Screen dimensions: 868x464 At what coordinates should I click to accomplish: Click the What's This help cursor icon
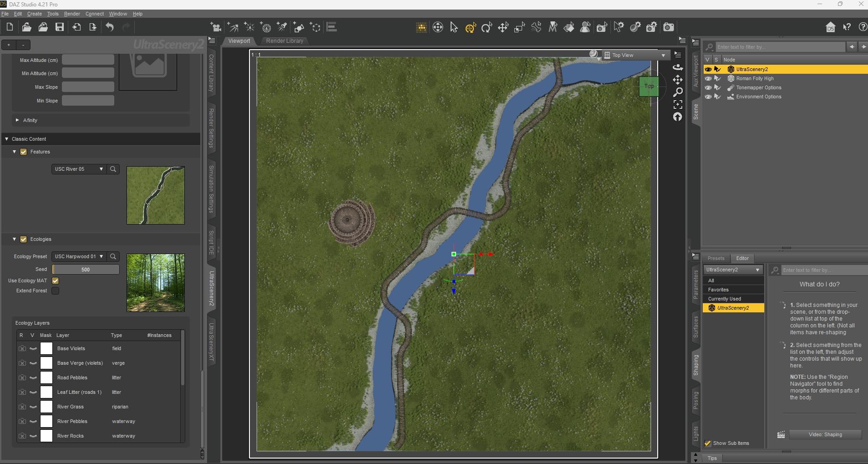tap(847, 27)
